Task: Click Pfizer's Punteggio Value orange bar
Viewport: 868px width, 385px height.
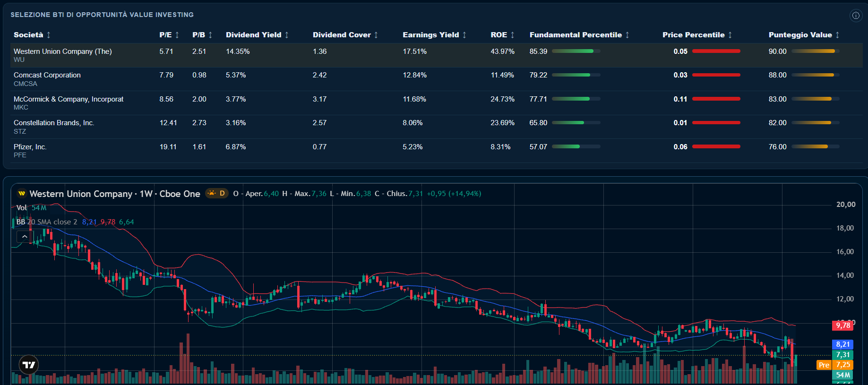Action: click(816, 146)
